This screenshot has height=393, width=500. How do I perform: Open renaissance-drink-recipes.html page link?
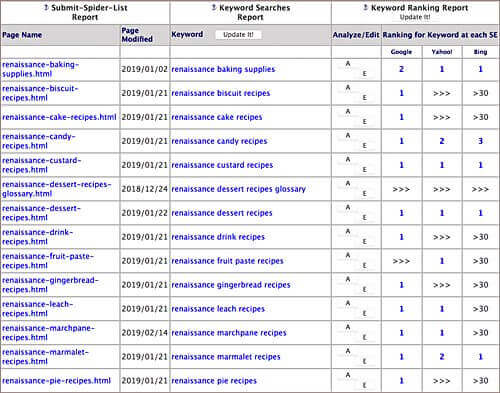(37, 237)
